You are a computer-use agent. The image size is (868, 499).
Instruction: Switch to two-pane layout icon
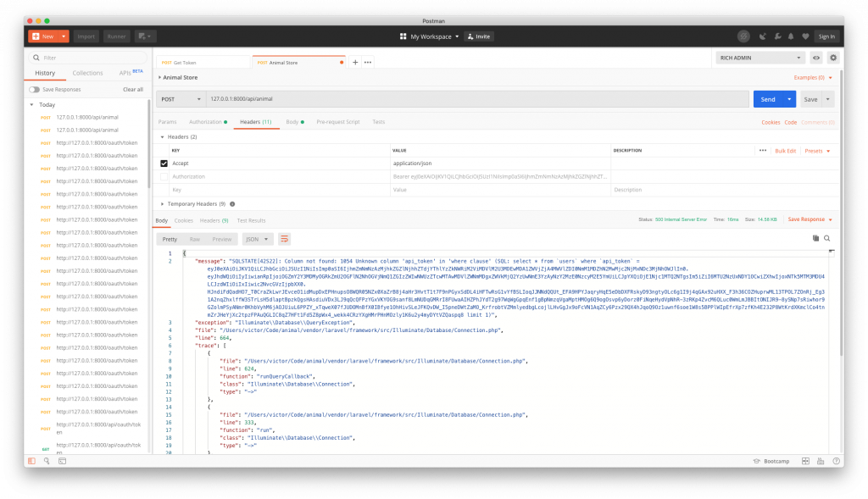(805, 461)
